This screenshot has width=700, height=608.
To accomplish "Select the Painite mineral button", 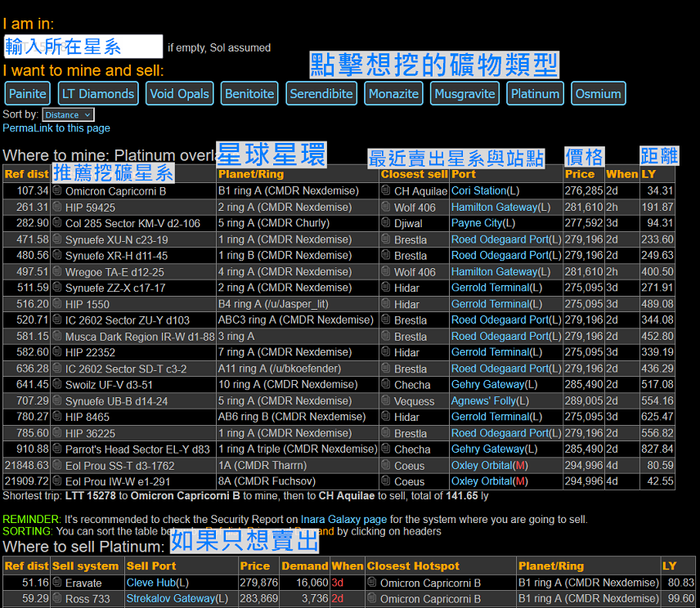I will pos(27,94).
